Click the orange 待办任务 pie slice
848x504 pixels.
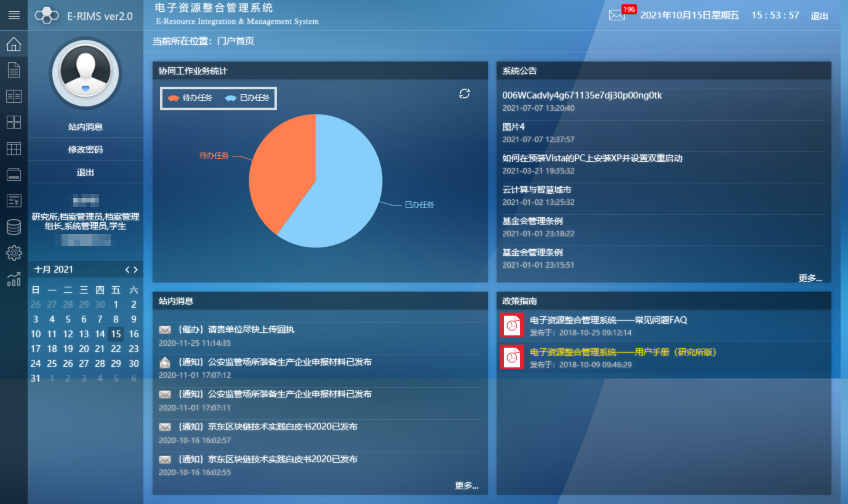(280, 178)
